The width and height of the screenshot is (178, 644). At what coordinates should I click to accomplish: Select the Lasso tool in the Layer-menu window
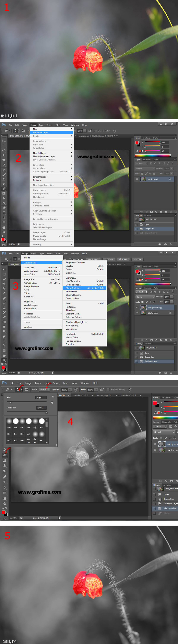4,151
